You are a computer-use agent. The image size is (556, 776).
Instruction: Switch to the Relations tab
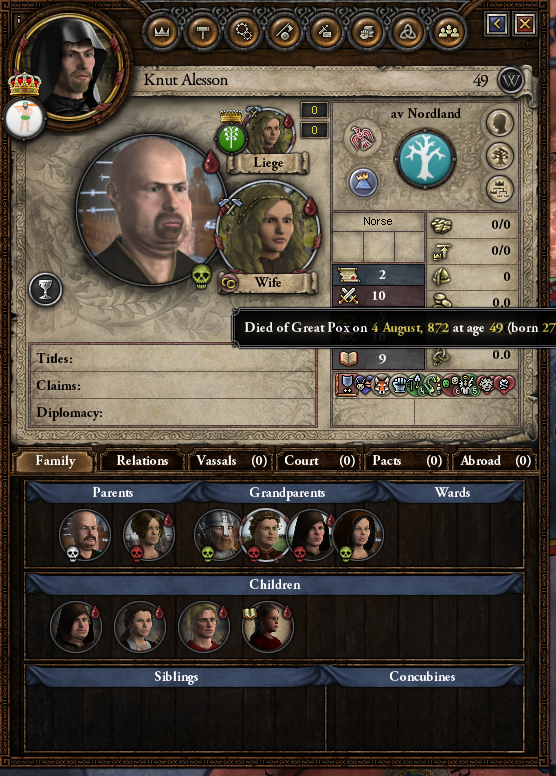pos(142,461)
